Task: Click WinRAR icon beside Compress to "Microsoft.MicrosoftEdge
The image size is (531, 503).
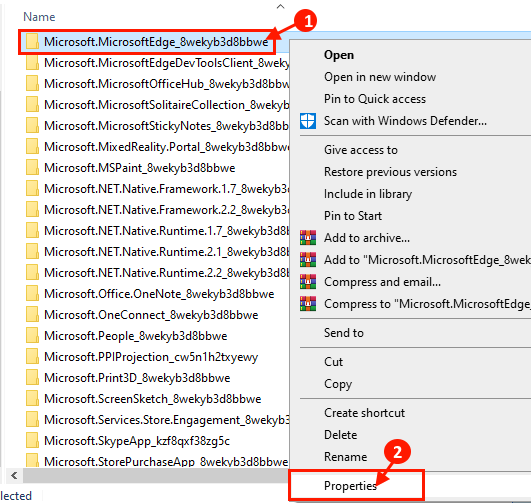Action: click(x=308, y=304)
